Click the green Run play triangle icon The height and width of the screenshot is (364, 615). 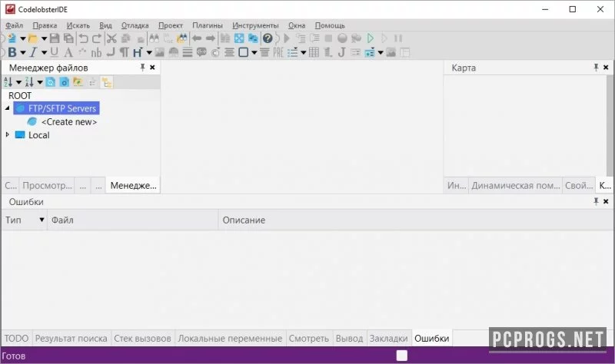371,38
